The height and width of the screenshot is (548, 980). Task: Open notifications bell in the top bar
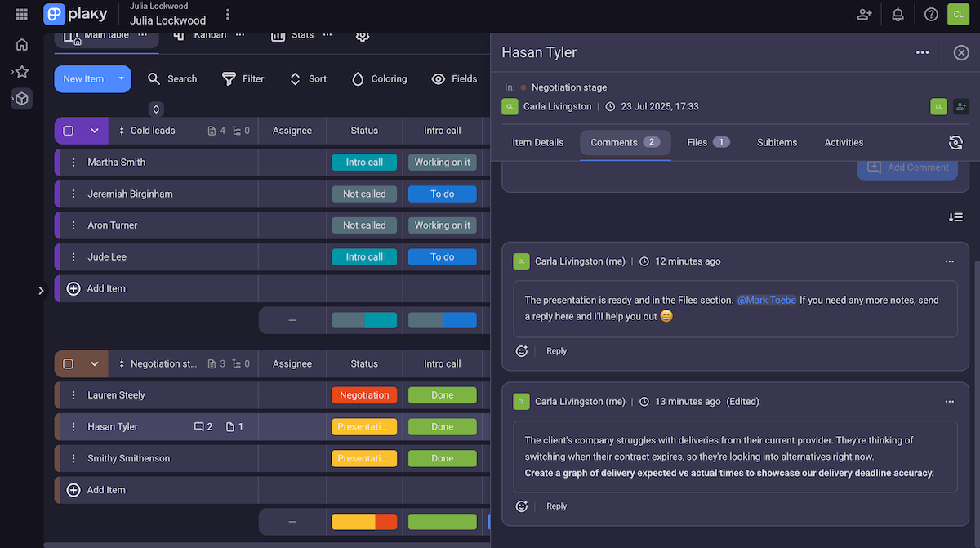coord(897,14)
